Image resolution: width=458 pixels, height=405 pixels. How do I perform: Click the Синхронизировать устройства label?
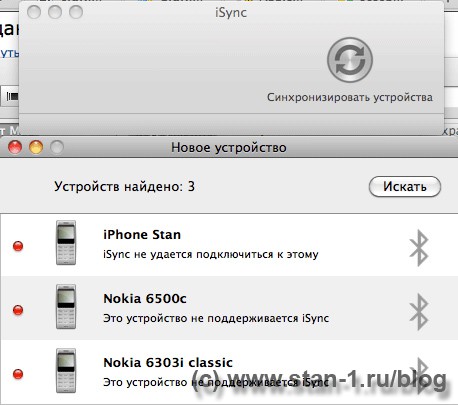(x=350, y=97)
